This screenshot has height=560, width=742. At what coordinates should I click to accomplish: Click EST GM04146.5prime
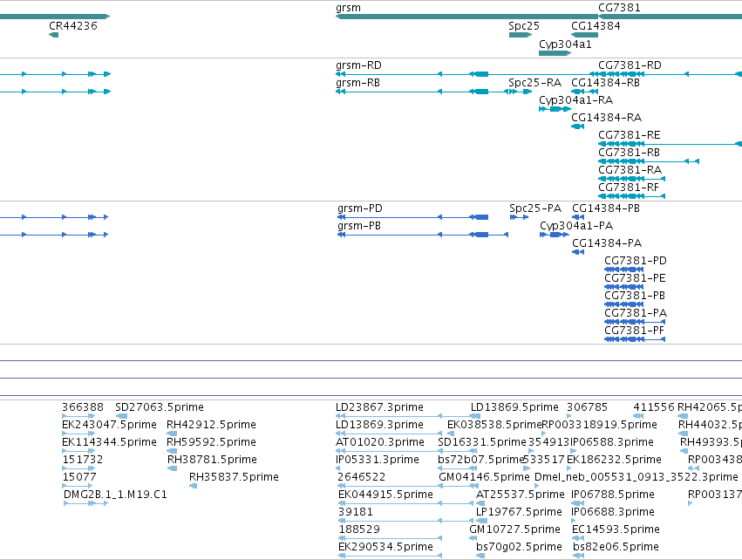coord(484,478)
